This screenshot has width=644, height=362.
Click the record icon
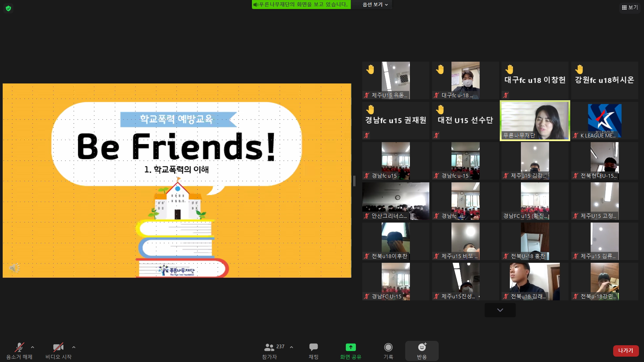[388, 347]
